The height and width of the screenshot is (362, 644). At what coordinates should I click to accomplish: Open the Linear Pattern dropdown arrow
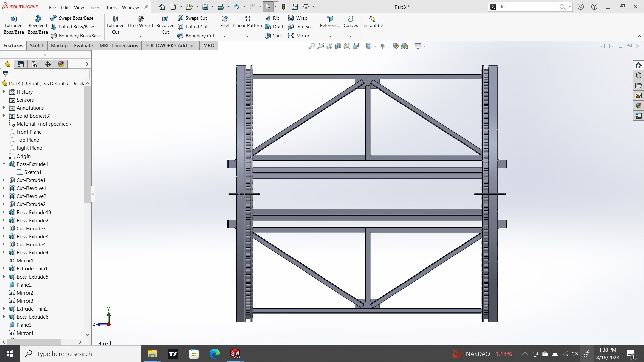point(247,36)
